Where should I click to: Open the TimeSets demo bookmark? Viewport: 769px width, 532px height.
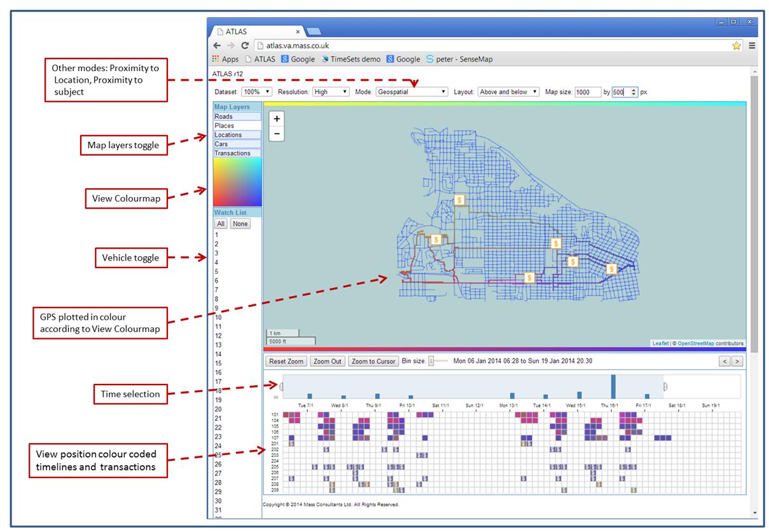click(350, 59)
